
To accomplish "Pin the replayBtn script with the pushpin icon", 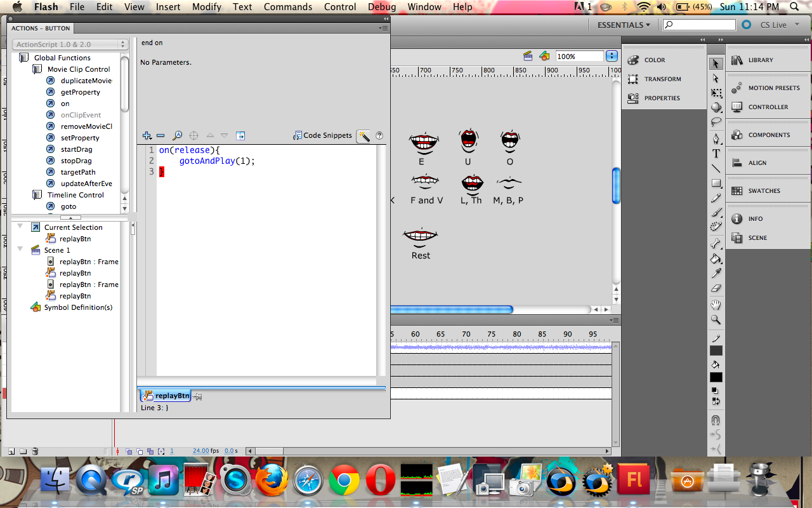I will (x=197, y=396).
